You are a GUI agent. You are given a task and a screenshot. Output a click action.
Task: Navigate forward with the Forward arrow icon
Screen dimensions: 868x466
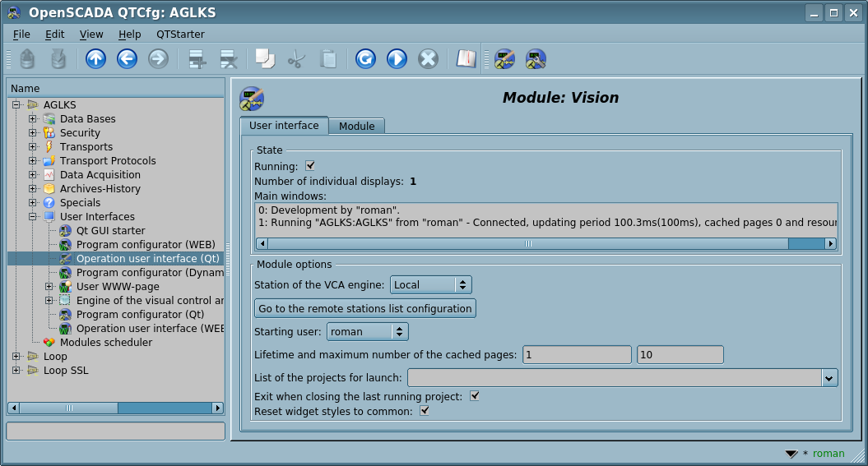coord(158,58)
